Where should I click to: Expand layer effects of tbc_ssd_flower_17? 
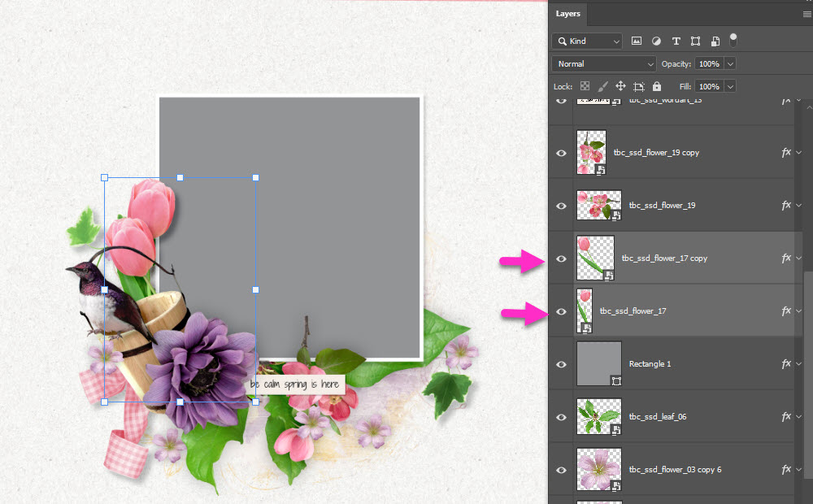pyautogui.click(x=798, y=311)
